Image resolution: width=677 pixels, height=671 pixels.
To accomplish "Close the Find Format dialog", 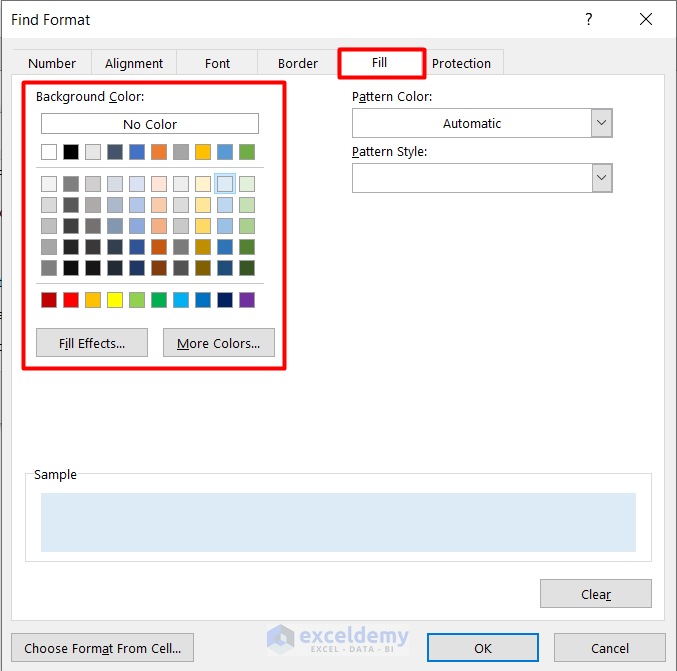I will point(646,19).
